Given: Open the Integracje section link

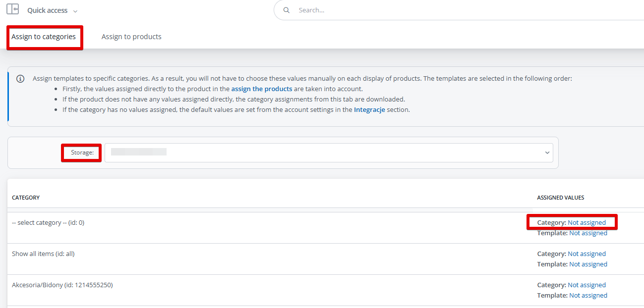Looking at the screenshot, I should pyautogui.click(x=369, y=109).
